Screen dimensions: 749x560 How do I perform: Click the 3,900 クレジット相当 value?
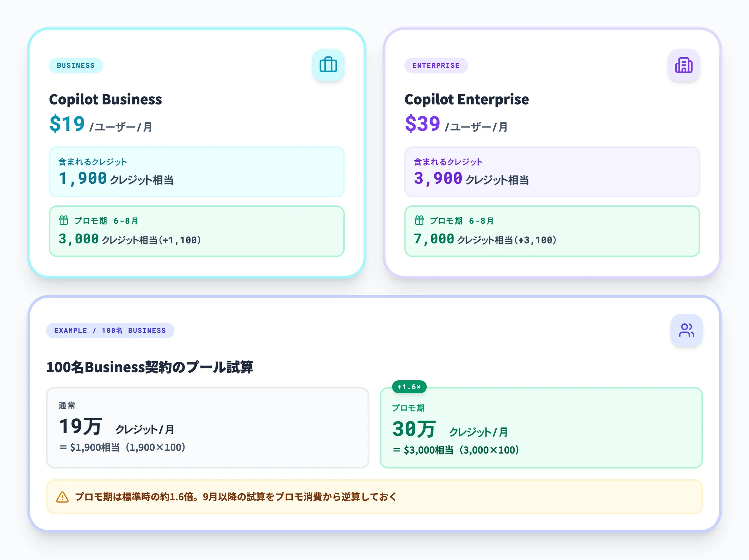[472, 179]
